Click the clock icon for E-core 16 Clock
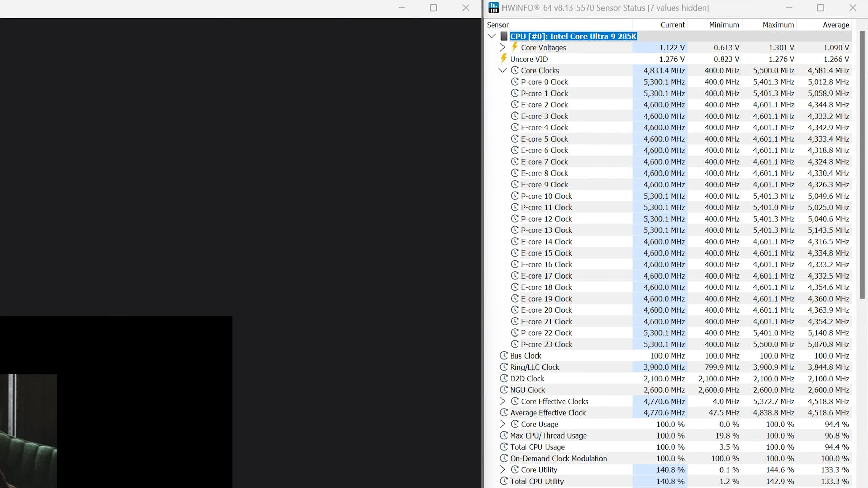868x488 pixels. point(515,264)
